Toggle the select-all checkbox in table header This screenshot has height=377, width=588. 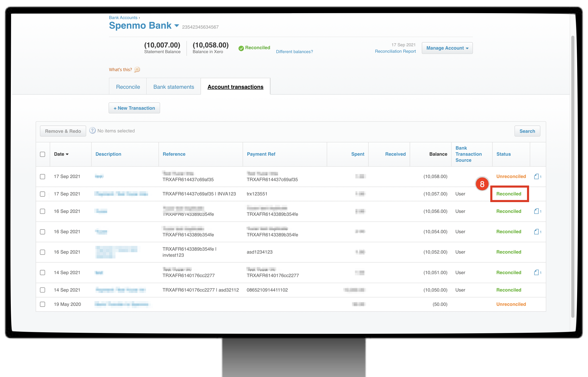(x=43, y=154)
